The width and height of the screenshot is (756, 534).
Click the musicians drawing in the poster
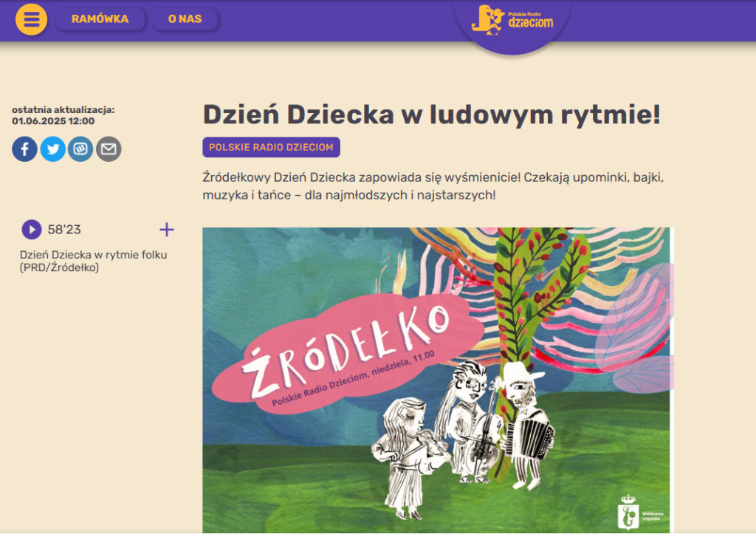pos(463,439)
